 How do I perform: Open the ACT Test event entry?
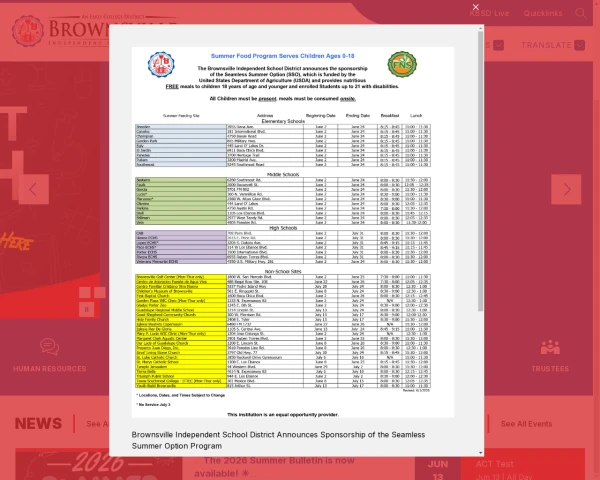[x=494, y=464]
